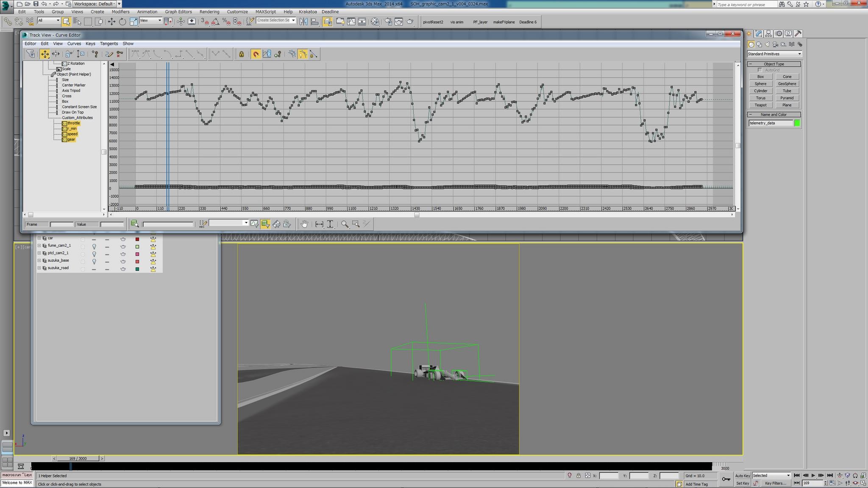Toggle lightbulb hide for fume_cam2_1 layer
Image resolution: width=868 pixels, height=488 pixels.
(94, 247)
